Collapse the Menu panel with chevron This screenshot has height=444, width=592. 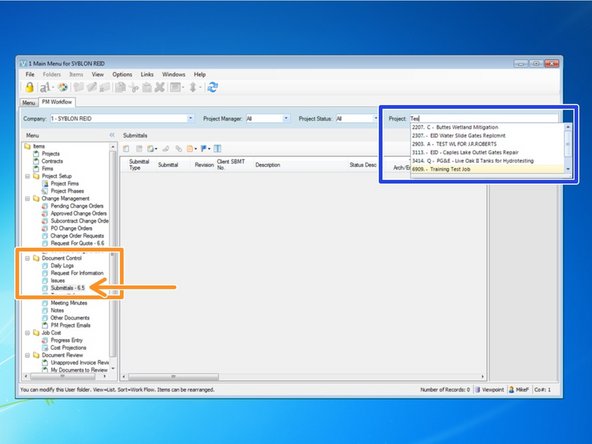pos(112,135)
